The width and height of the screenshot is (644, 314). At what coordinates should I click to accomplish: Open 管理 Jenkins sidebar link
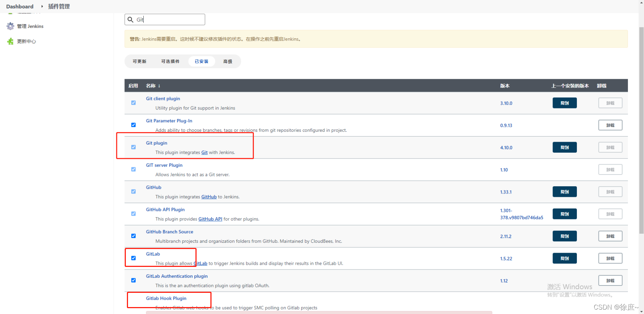30,26
